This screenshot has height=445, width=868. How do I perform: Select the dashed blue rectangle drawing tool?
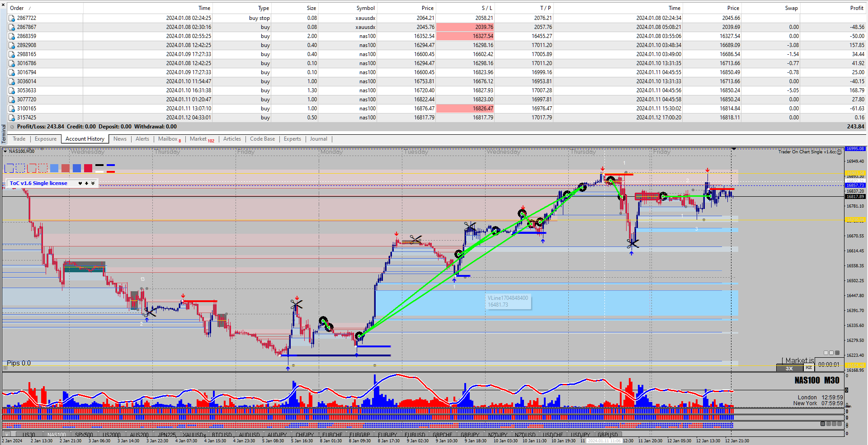coord(20,168)
